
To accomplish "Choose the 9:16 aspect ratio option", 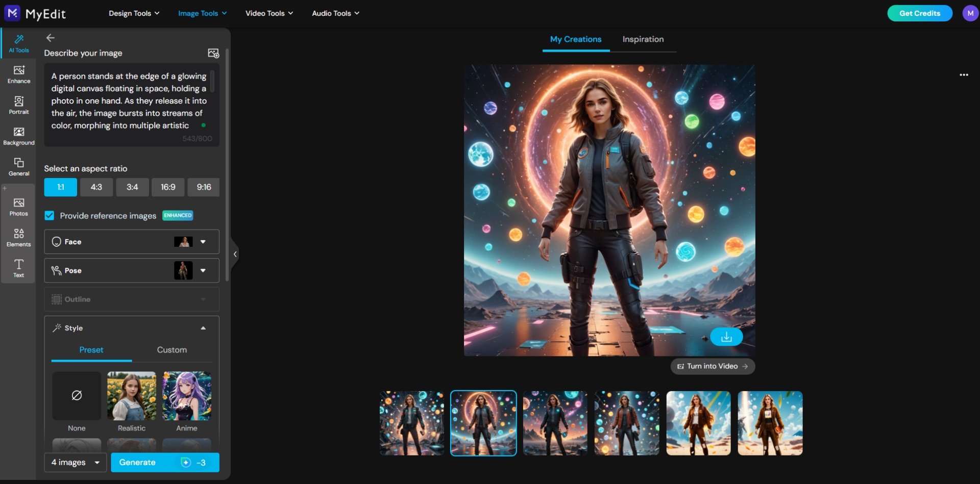I will point(204,187).
